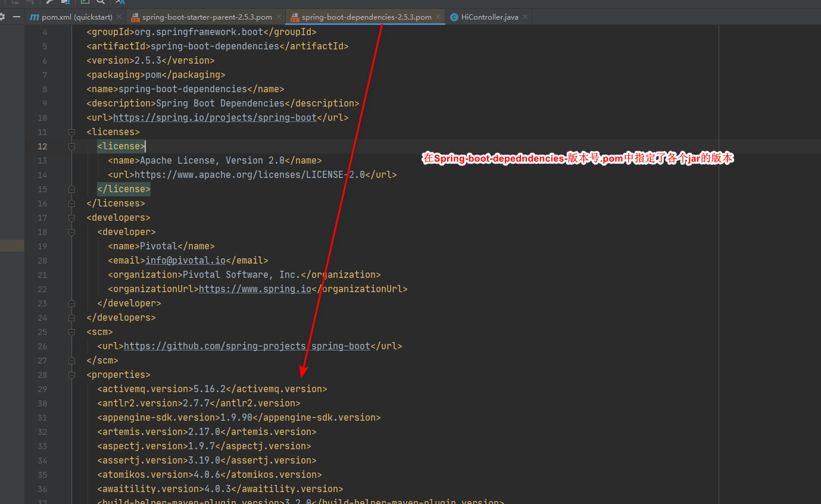Click the artemis.version value 2.17.0
This screenshot has height=504, width=821.
pyautogui.click(x=204, y=432)
